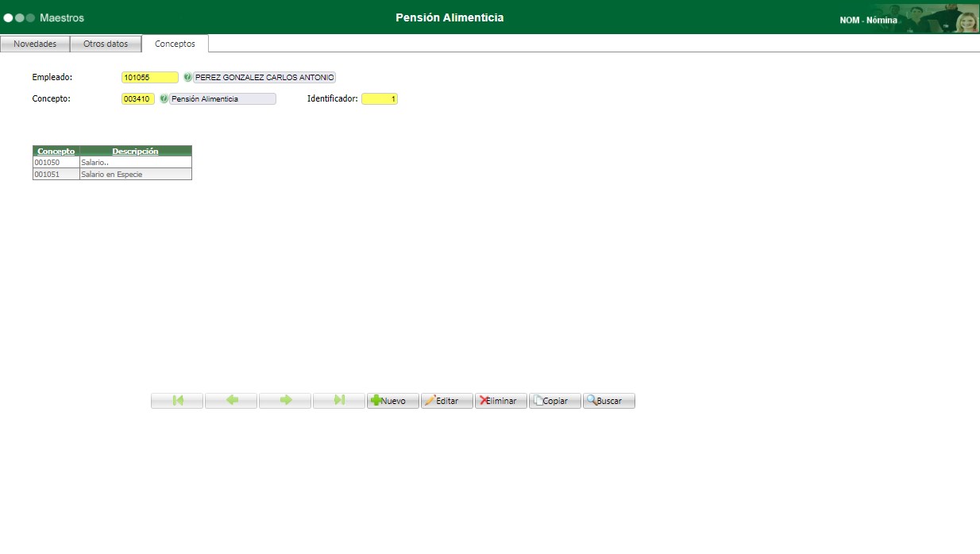Switch to the Otros datos tab

tap(106, 44)
